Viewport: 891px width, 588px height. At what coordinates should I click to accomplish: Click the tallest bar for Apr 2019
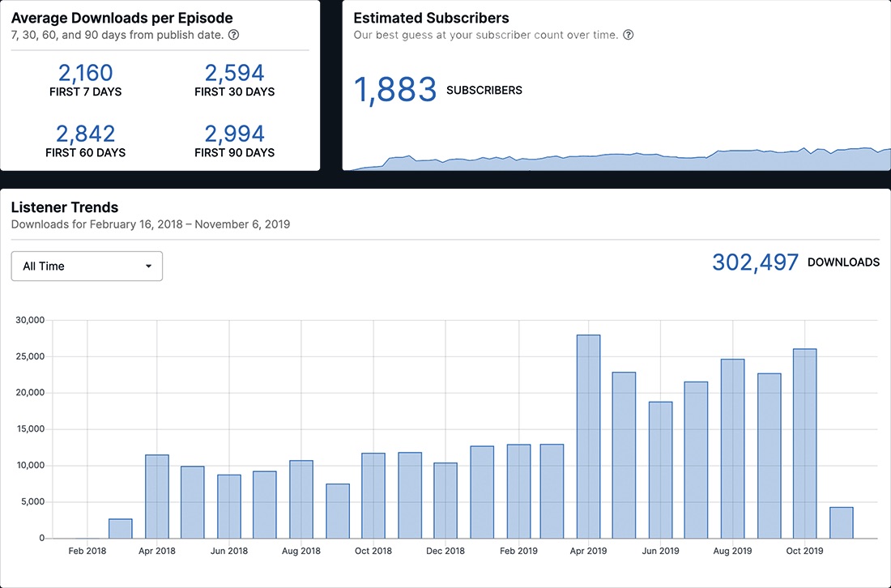588,437
